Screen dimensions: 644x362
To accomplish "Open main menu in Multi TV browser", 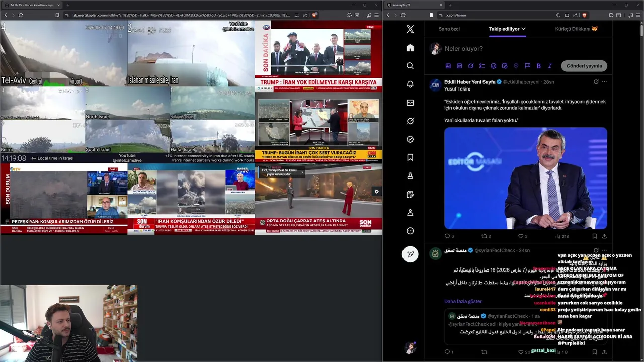I will tap(377, 15).
